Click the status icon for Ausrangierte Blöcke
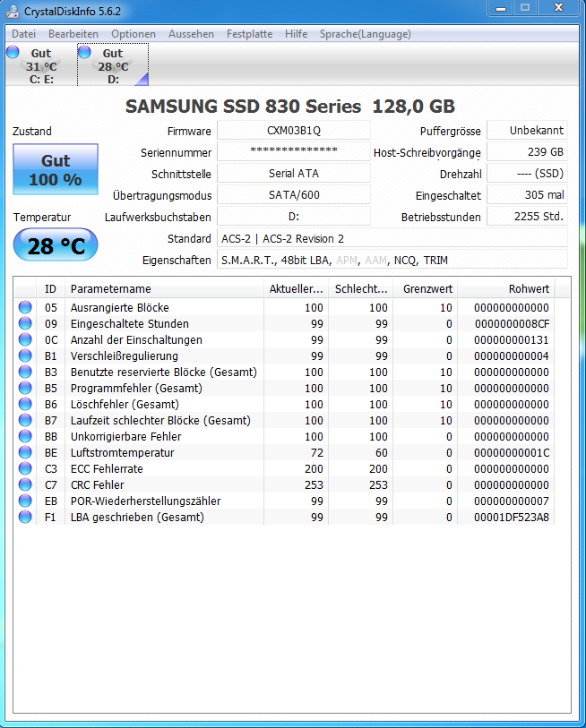This screenshot has width=586, height=728. tap(25, 307)
